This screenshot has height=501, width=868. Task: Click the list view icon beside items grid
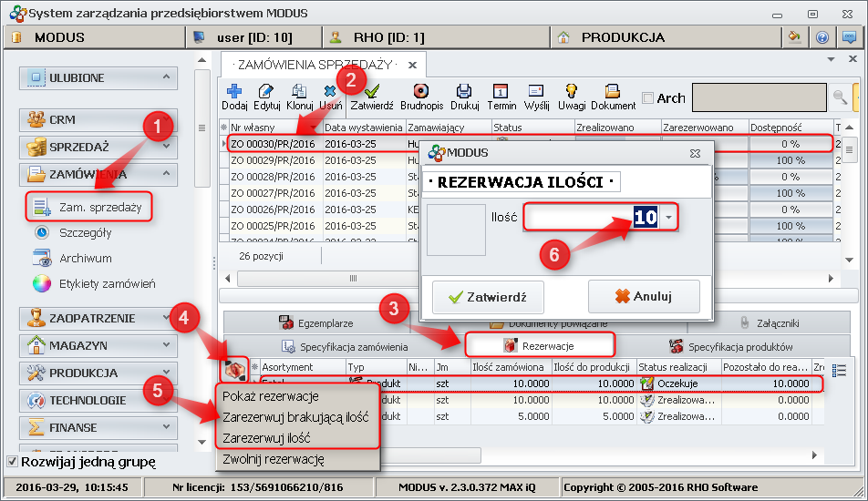point(839,370)
